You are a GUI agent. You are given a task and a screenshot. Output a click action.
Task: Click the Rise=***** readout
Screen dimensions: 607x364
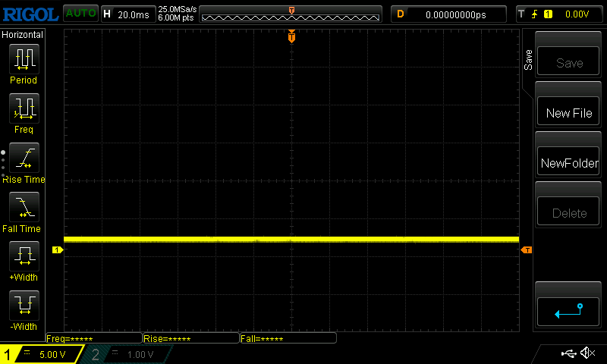click(191, 338)
